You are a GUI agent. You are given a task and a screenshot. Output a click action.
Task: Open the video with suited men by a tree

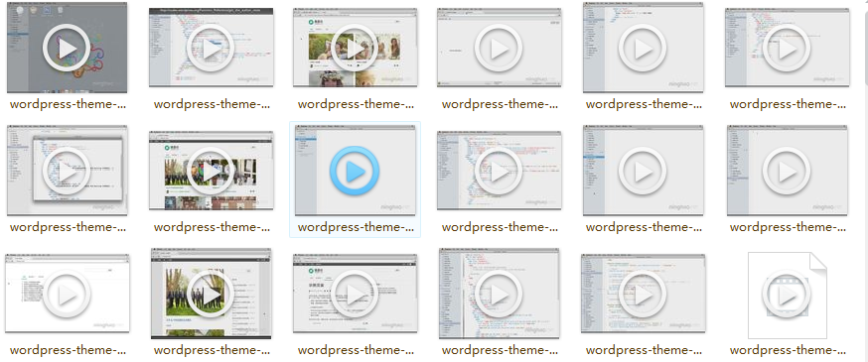(211, 294)
